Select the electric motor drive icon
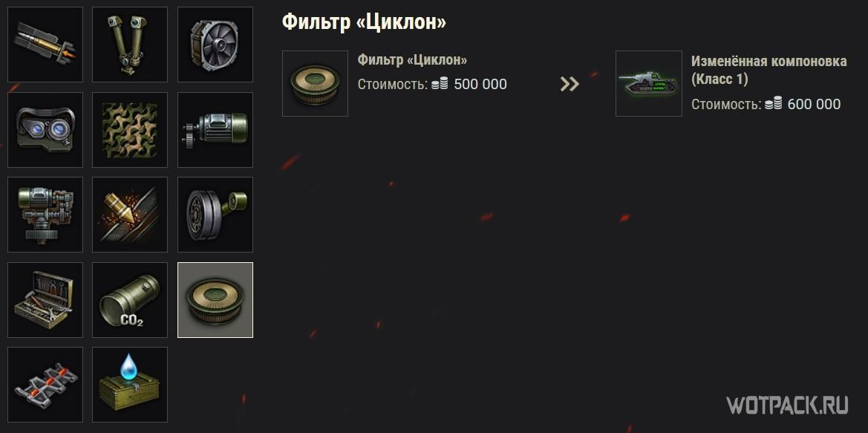 point(215,129)
